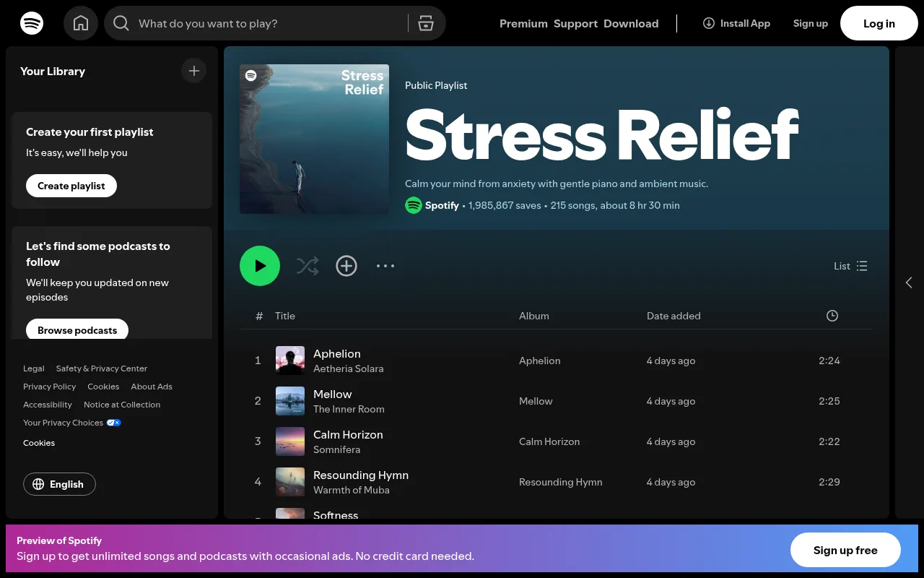The image size is (924, 578).
Task: Open the List view options dropdown
Action: pyautogui.click(x=850, y=266)
